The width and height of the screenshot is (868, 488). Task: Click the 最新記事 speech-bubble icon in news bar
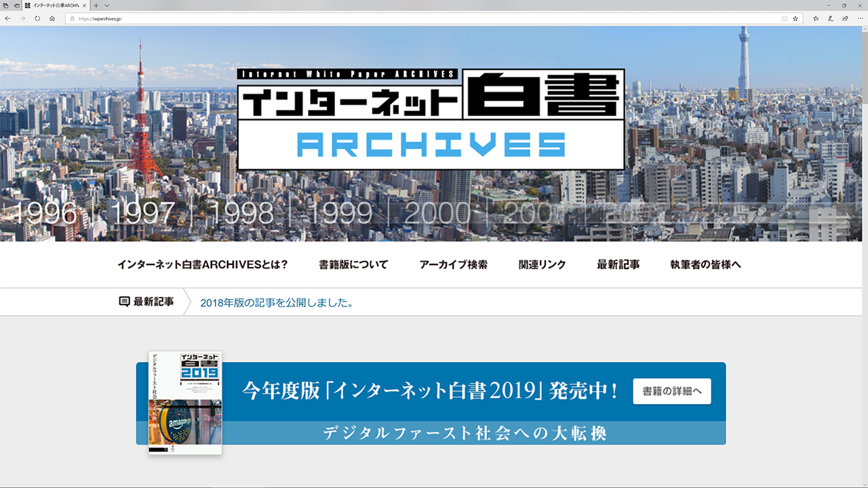(124, 302)
